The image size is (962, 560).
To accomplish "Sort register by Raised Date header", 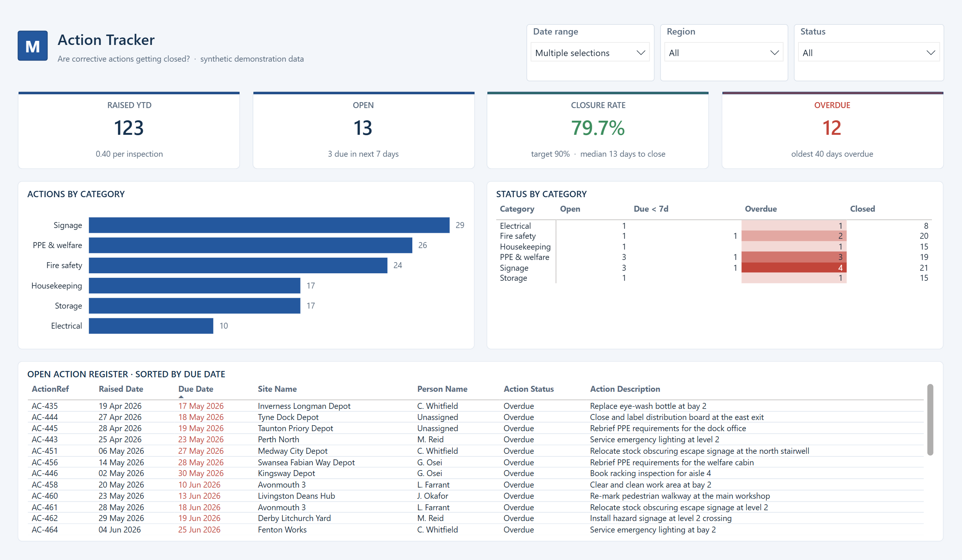I will pyautogui.click(x=121, y=389).
